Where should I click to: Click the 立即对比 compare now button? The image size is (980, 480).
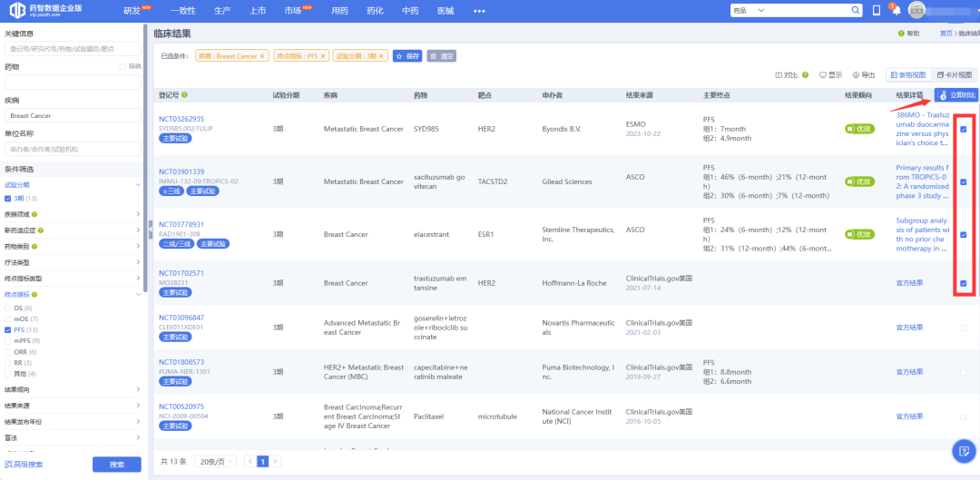[956, 94]
